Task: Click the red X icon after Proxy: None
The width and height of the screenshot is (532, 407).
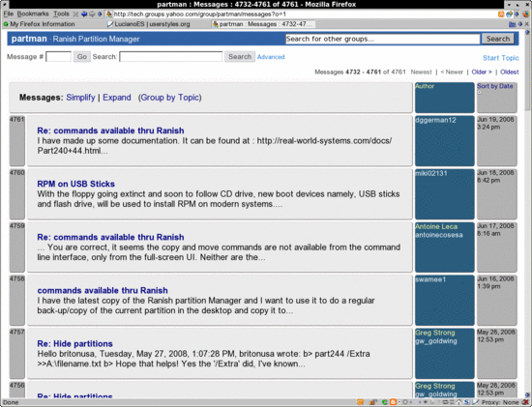Action: coord(525,402)
